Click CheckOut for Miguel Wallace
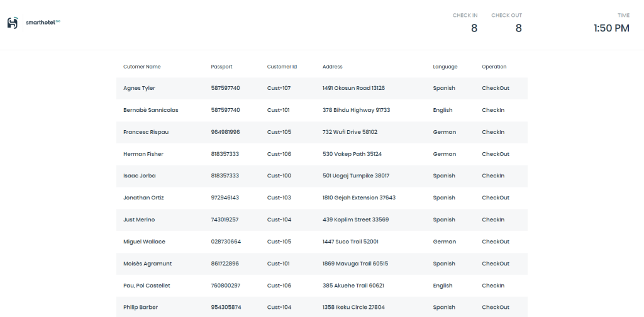The height and width of the screenshot is (317, 644). pos(496,242)
